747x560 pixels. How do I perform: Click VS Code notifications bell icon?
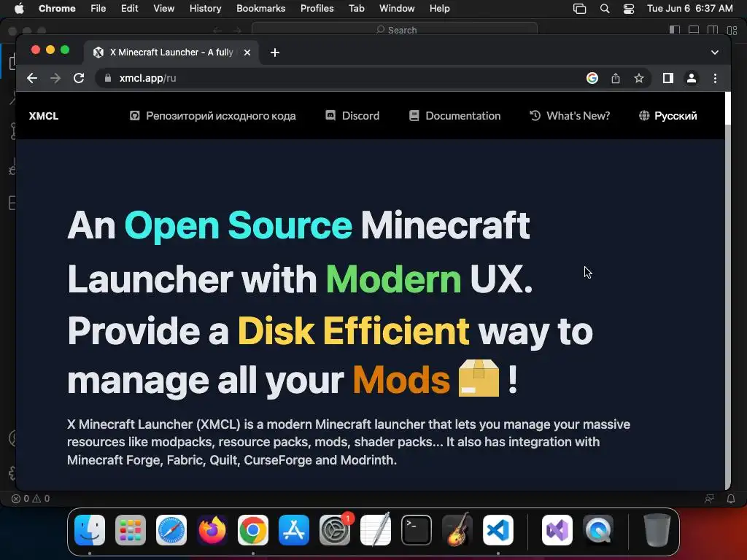(731, 499)
